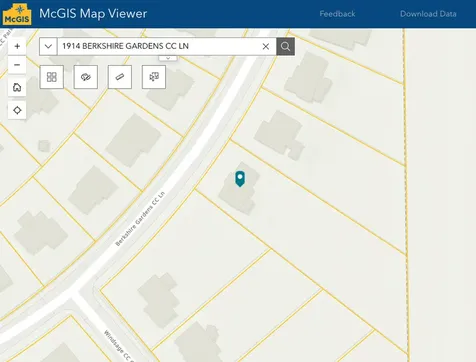Activate the ruler measurement tool

tap(120, 77)
